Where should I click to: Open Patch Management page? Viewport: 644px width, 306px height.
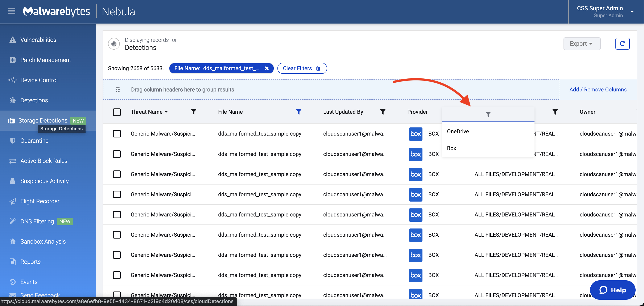[x=45, y=60]
